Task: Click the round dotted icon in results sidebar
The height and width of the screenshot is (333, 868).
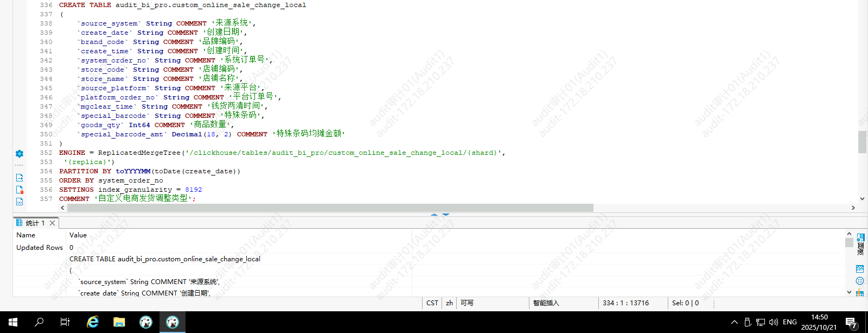Action: pos(860,281)
